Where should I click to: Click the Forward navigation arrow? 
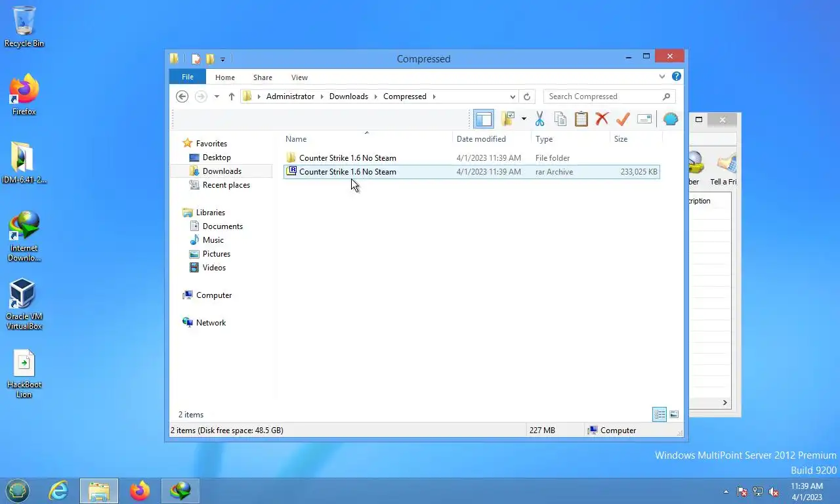[x=201, y=96]
